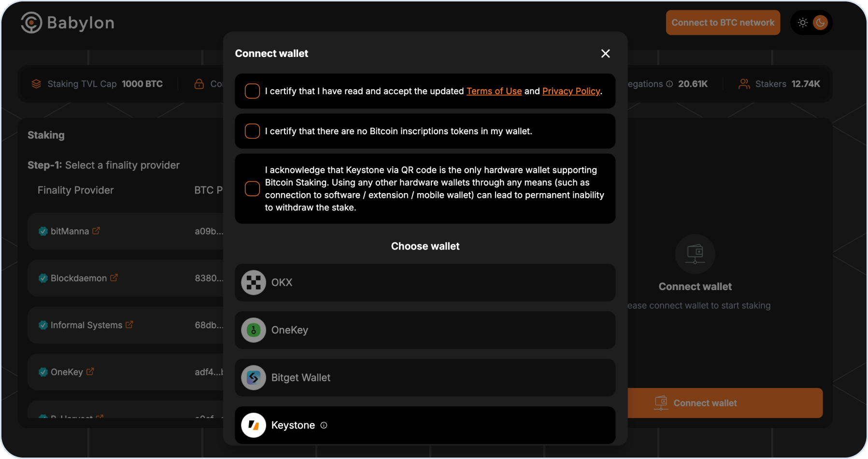The image size is (868, 459).
Task: Open bitManna external link icon
Action: 96,231
